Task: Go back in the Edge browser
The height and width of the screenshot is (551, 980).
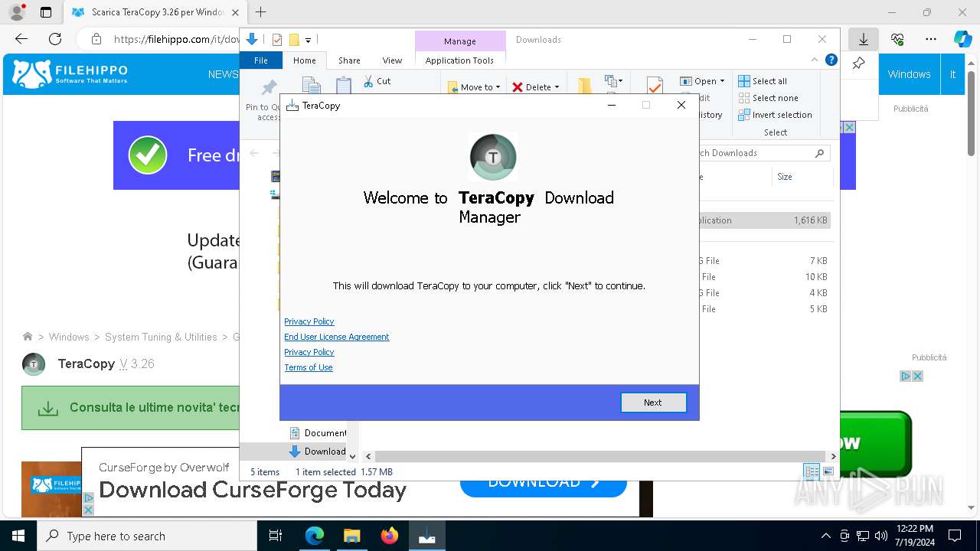Action: click(21, 39)
